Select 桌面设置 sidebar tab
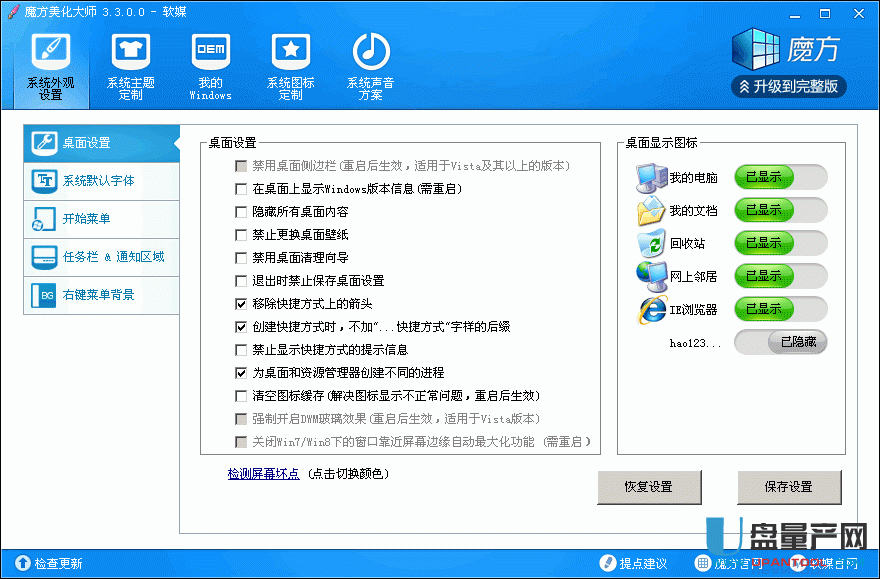The width and height of the screenshot is (880, 579). 102,143
